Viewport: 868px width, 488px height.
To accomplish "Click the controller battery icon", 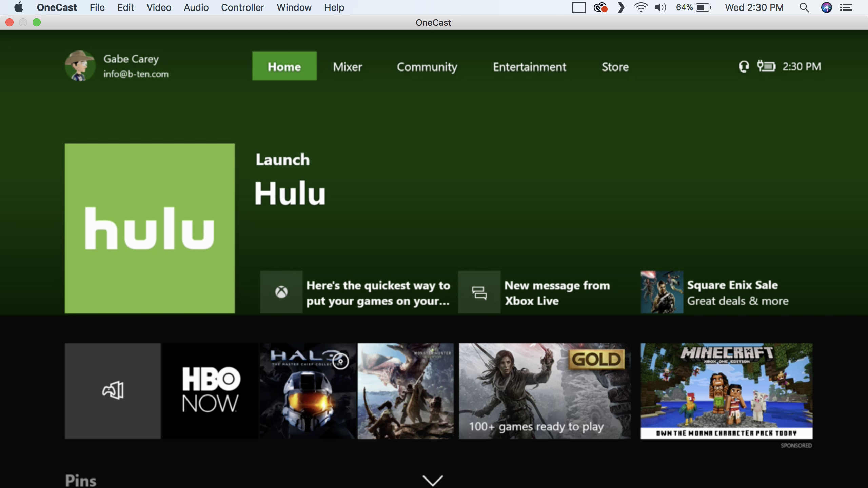I will pos(766,66).
